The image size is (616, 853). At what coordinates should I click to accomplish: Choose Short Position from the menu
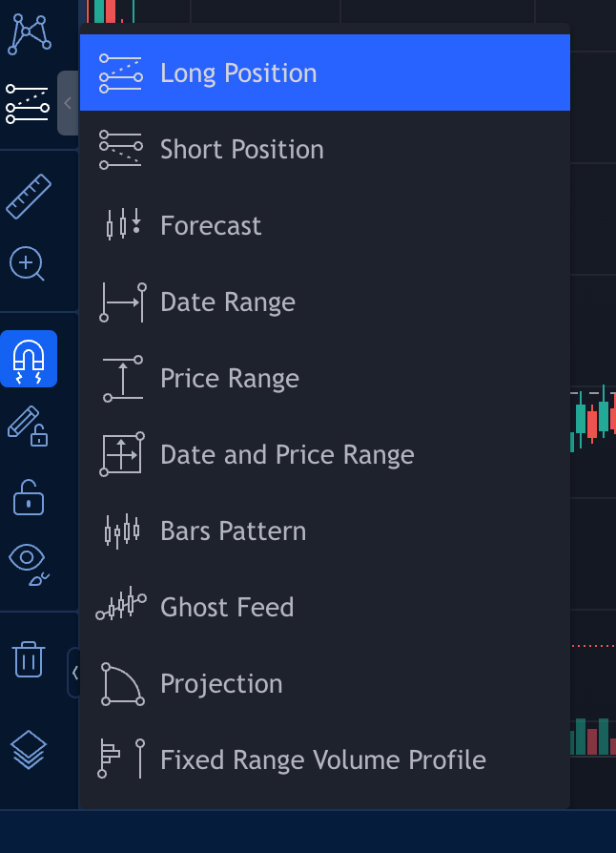[324, 149]
